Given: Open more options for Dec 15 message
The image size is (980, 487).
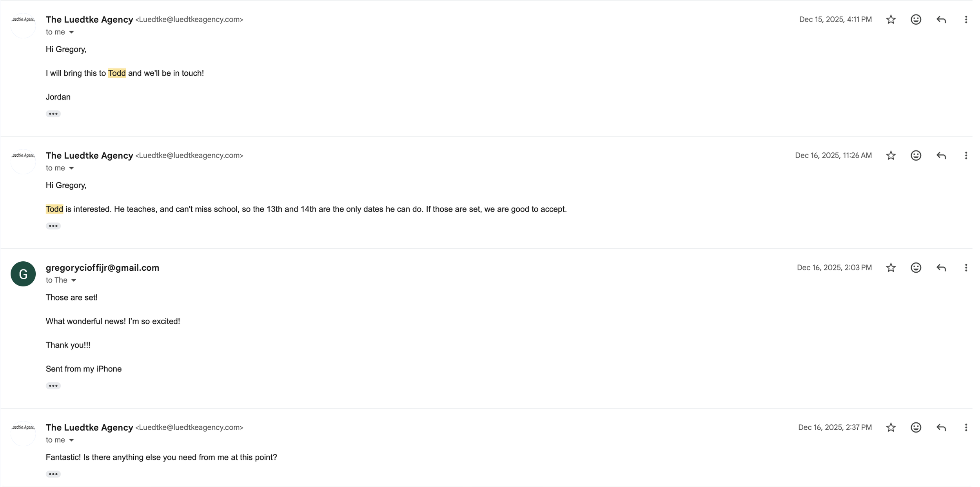Looking at the screenshot, I should tap(966, 20).
